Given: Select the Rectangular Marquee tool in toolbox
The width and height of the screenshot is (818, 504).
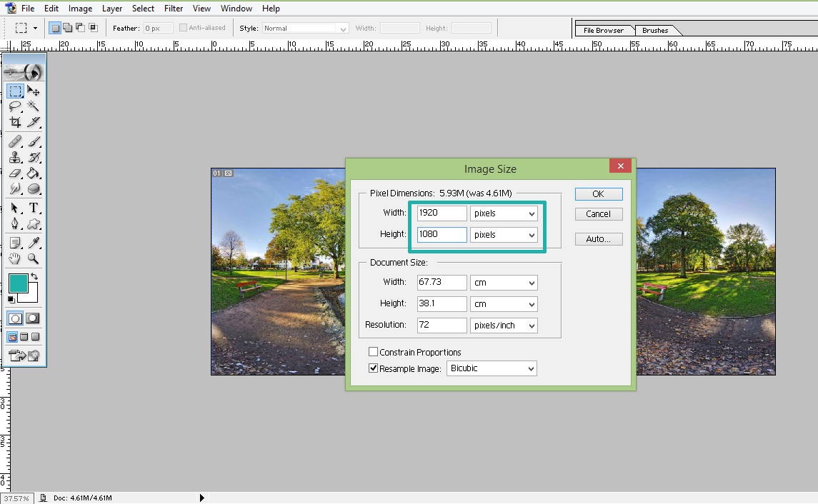Looking at the screenshot, I should [x=15, y=91].
